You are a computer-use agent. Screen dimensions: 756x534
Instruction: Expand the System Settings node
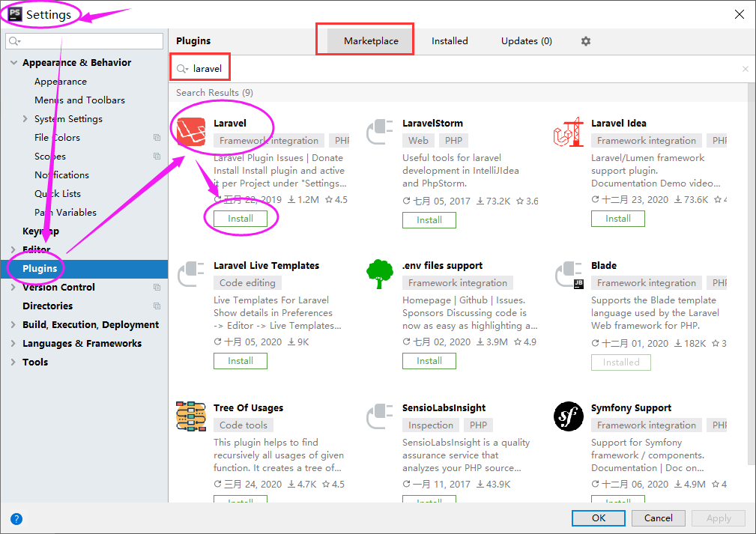click(25, 118)
